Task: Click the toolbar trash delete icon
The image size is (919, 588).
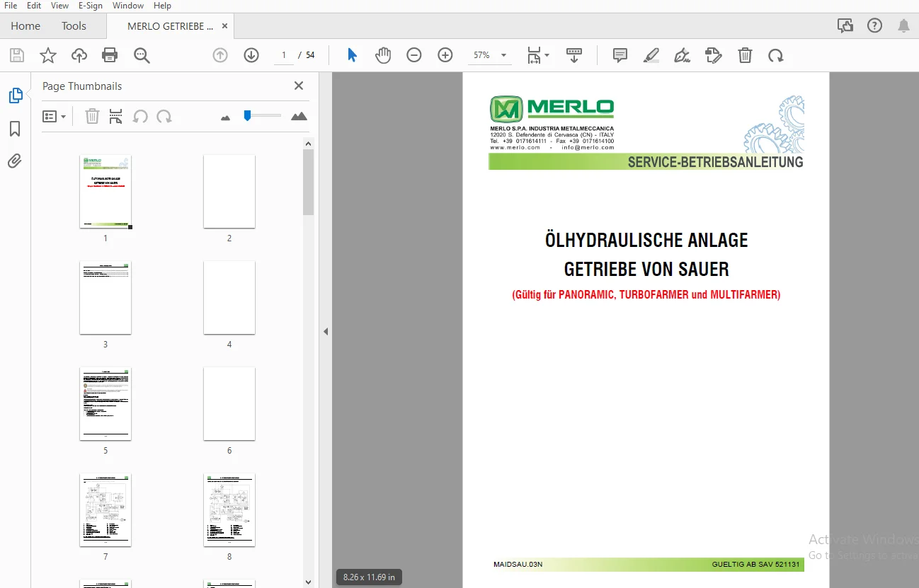Action: click(745, 55)
